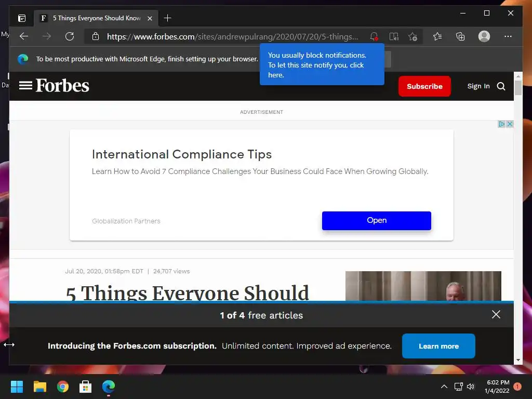
Task: Close the advertisement with X icon
Action: pos(510,124)
